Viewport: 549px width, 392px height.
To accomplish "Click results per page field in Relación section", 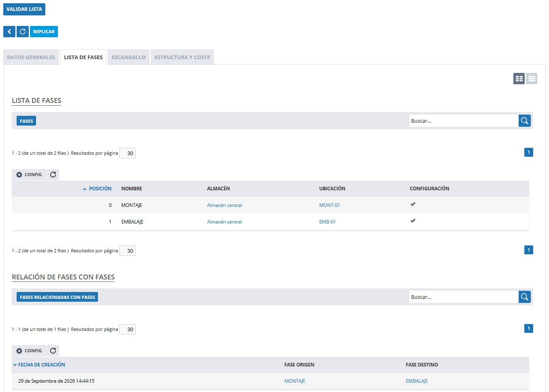I will (128, 329).
